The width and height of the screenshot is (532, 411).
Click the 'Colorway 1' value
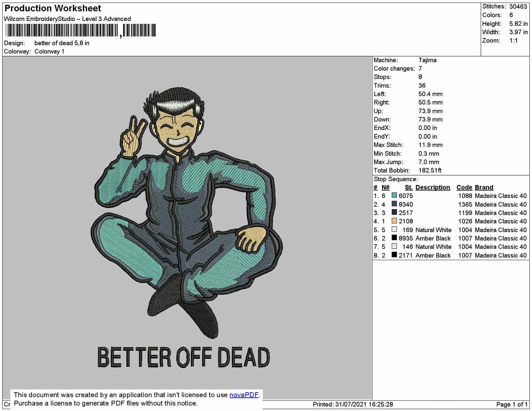[49, 52]
